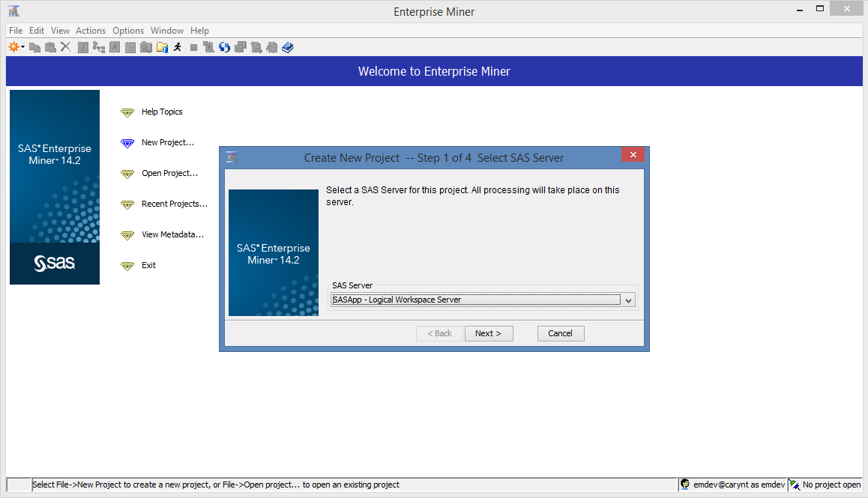Click the Delete X icon on the toolbar
868x498 pixels.
[x=66, y=46]
